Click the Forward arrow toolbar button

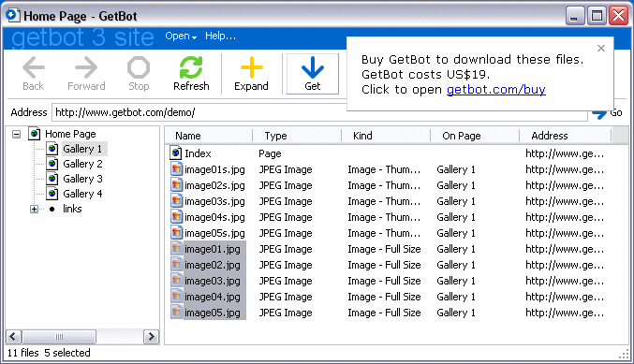(86, 74)
